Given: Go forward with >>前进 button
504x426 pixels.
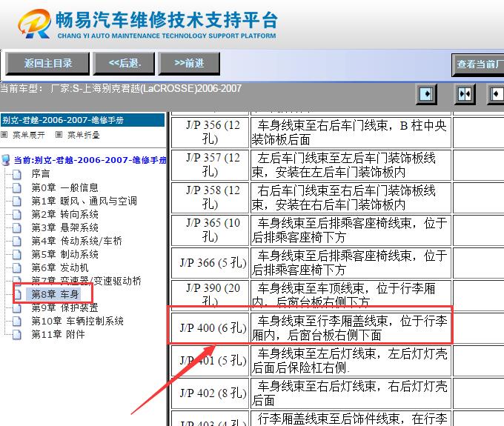Looking at the screenshot, I should click(189, 64).
